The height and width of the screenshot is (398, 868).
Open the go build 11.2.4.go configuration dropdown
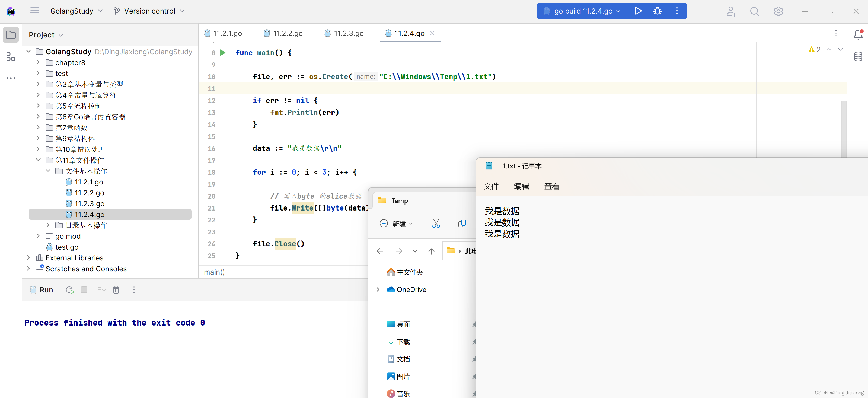tap(583, 11)
